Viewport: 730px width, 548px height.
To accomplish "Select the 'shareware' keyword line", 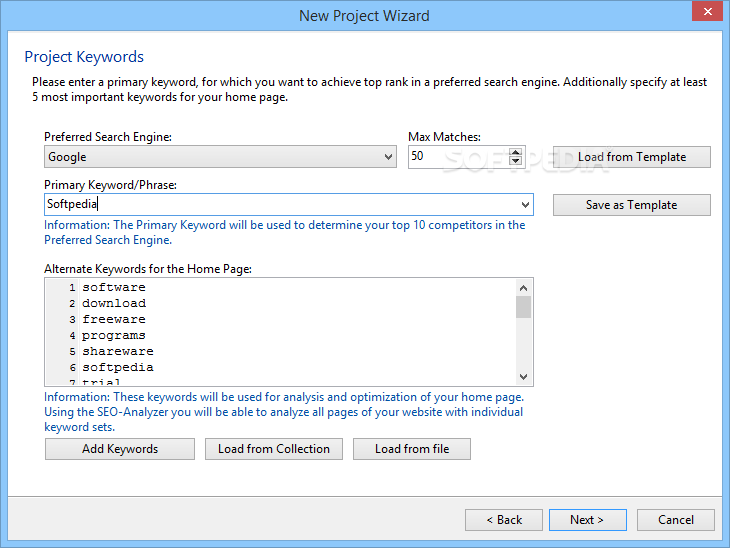I will [x=118, y=351].
